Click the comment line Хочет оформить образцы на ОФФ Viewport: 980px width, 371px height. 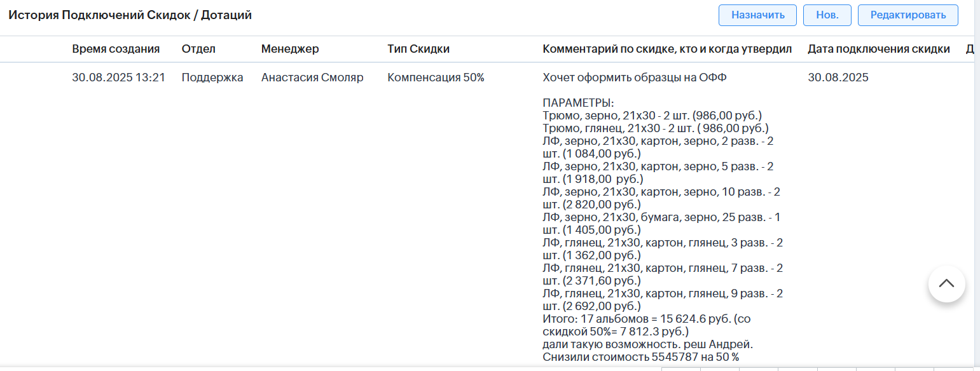point(635,78)
